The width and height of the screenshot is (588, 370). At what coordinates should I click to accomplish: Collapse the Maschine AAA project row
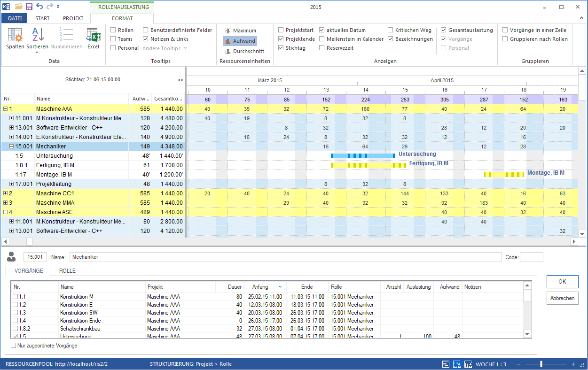tap(5, 109)
